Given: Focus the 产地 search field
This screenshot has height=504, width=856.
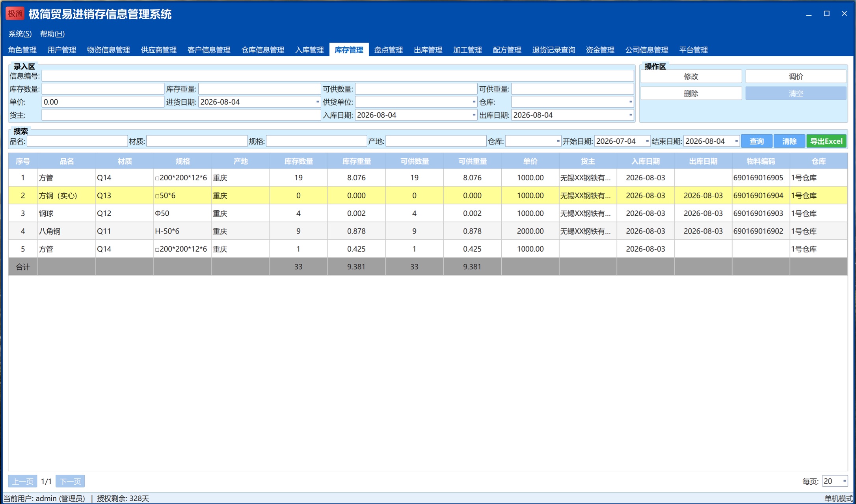Looking at the screenshot, I should [436, 141].
